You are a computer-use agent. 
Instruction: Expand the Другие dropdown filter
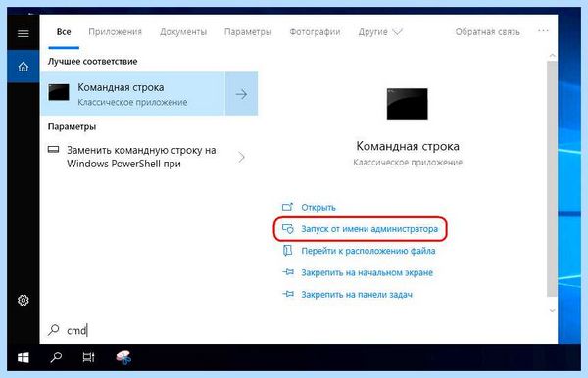pyautogui.click(x=380, y=32)
